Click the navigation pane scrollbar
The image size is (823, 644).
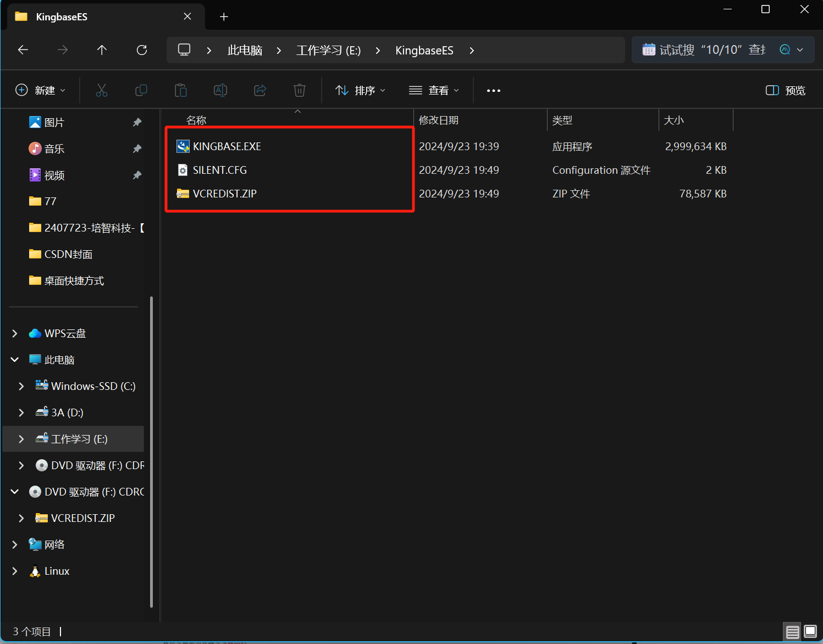click(x=151, y=452)
